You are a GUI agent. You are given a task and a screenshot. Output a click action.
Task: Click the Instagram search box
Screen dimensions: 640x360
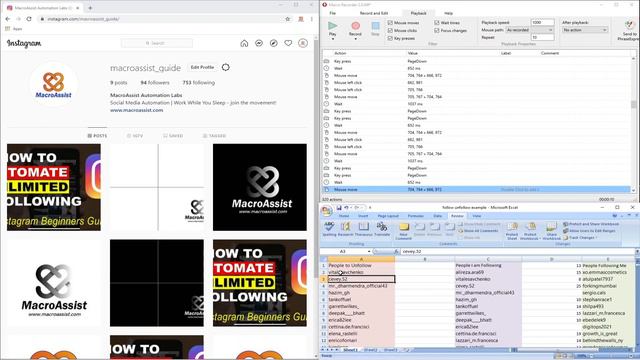157,43
